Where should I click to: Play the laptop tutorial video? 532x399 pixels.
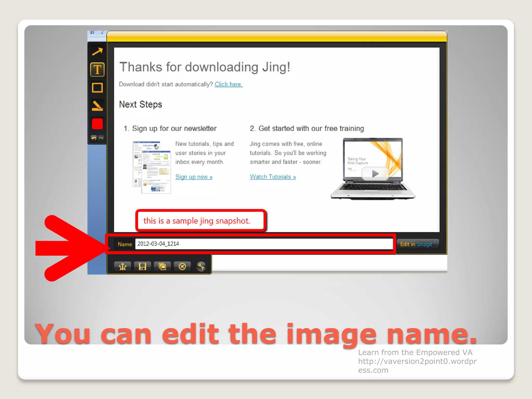pos(375,173)
